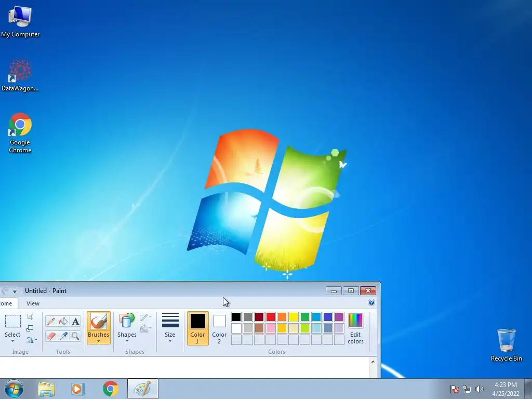Pick the turquoise color swatch

316,317
